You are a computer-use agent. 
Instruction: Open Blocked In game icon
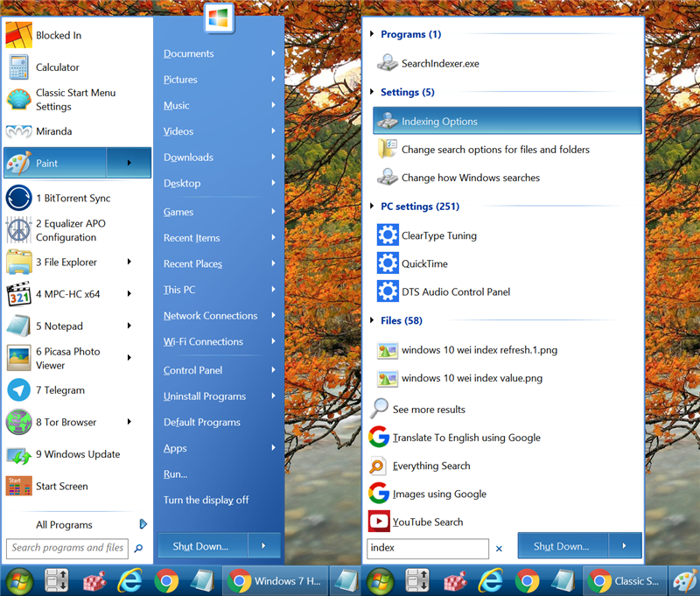tap(18, 35)
